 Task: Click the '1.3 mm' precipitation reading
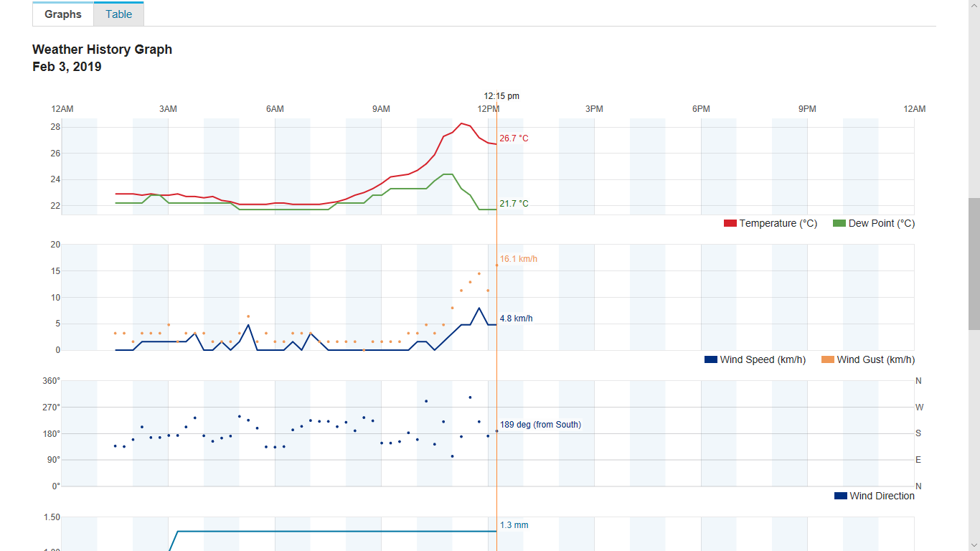click(x=514, y=525)
